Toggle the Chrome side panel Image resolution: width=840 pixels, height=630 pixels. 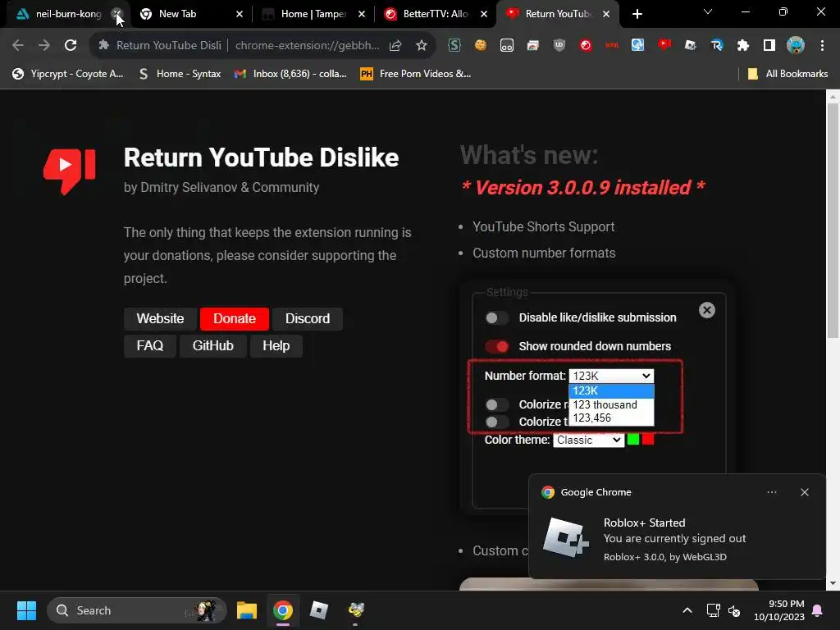coord(769,46)
